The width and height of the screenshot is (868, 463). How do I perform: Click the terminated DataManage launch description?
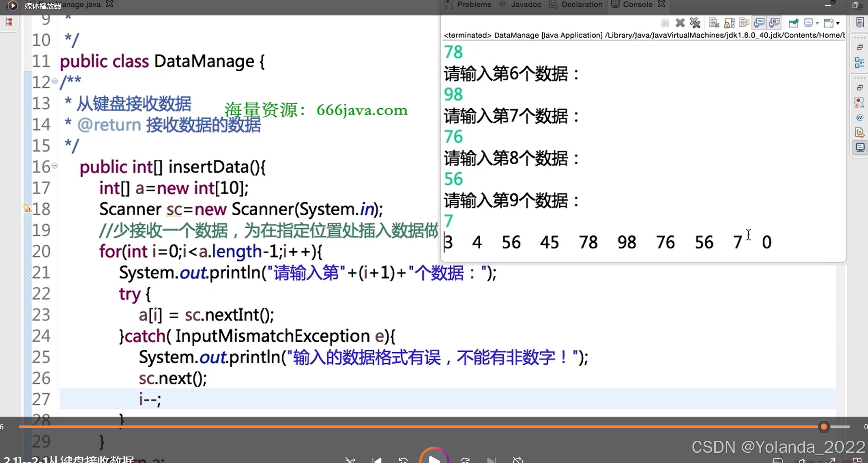644,35
